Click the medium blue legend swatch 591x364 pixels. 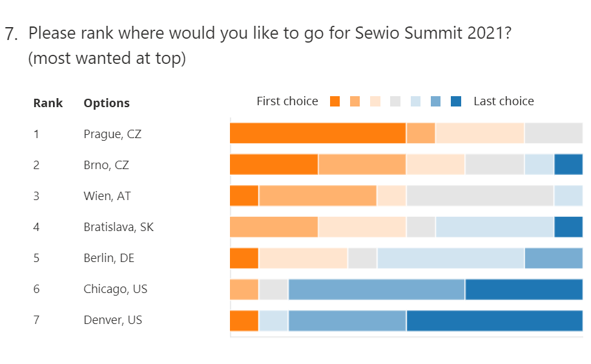click(436, 101)
